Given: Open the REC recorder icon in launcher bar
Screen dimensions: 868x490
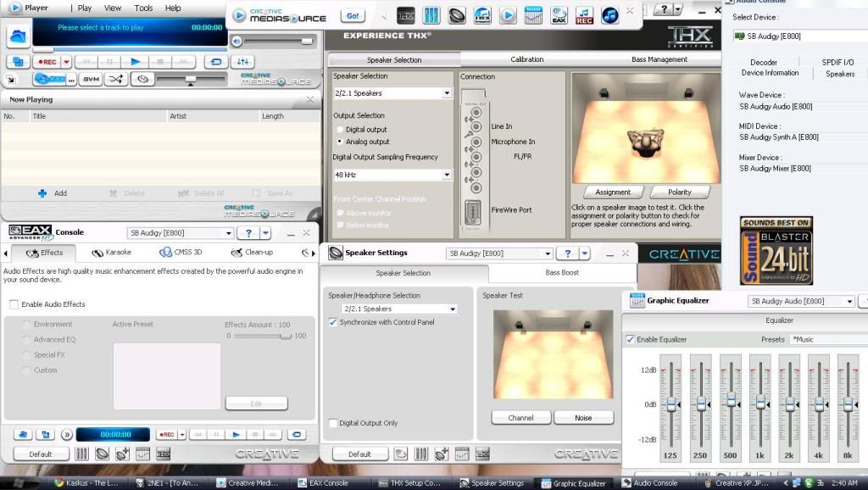Looking at the screenshot, I should pos(585,15).
